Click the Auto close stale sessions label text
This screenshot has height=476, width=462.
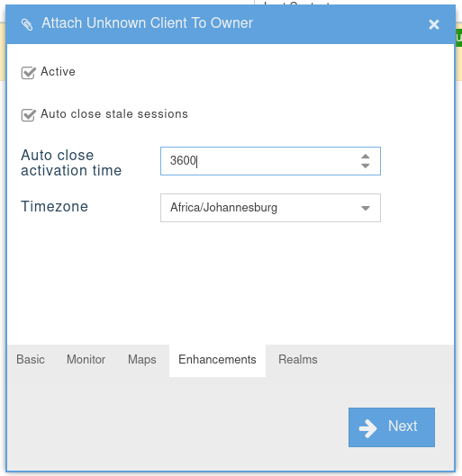(x=114, y=114)
